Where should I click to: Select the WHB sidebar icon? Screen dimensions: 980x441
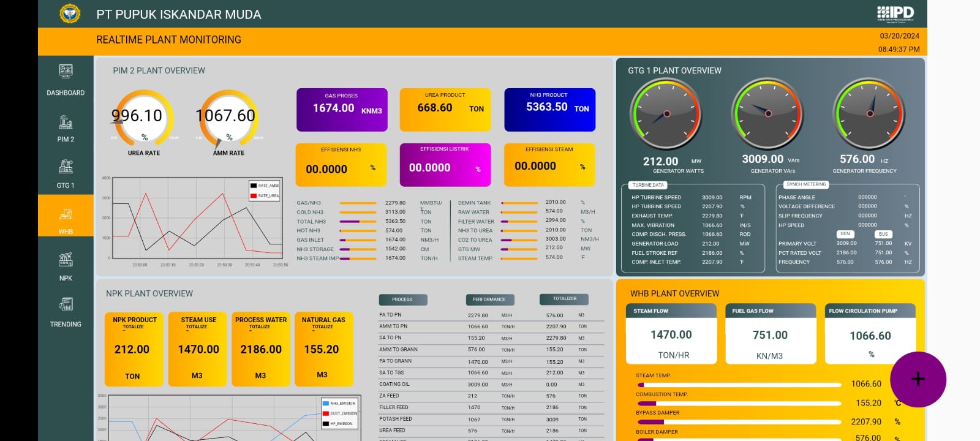pyautogui.click(x=66, y=214)
